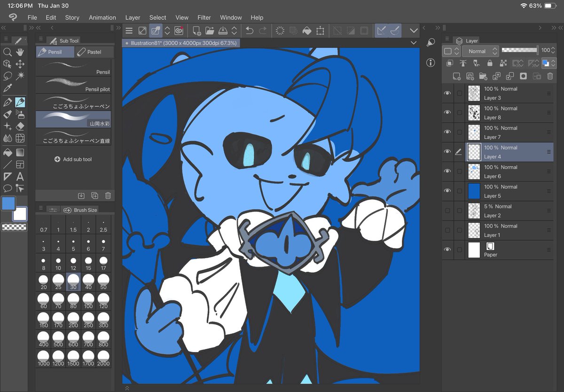Choose the 山岡水彩 brush
This screenshot has width=564, height=392.
(74, 119)
